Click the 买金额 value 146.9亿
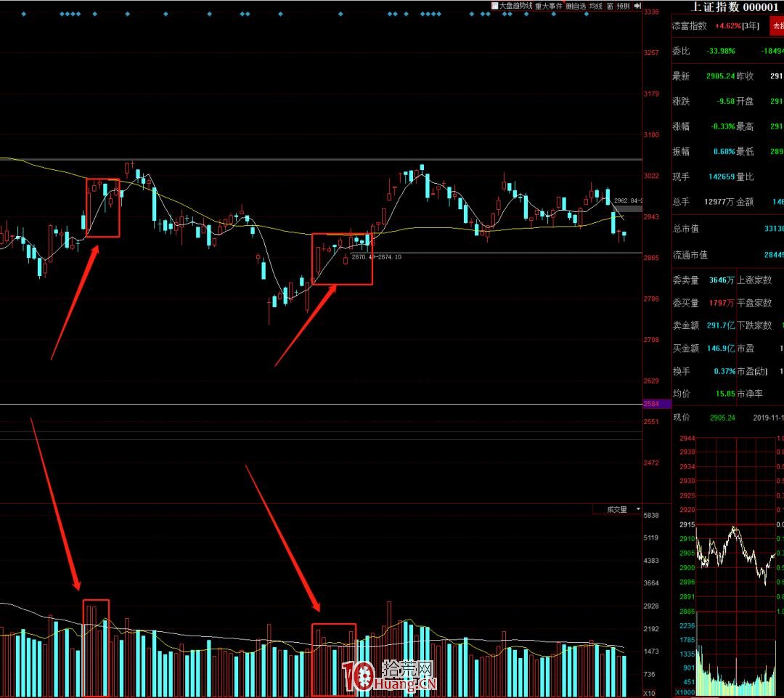 (x=721, y=348)
